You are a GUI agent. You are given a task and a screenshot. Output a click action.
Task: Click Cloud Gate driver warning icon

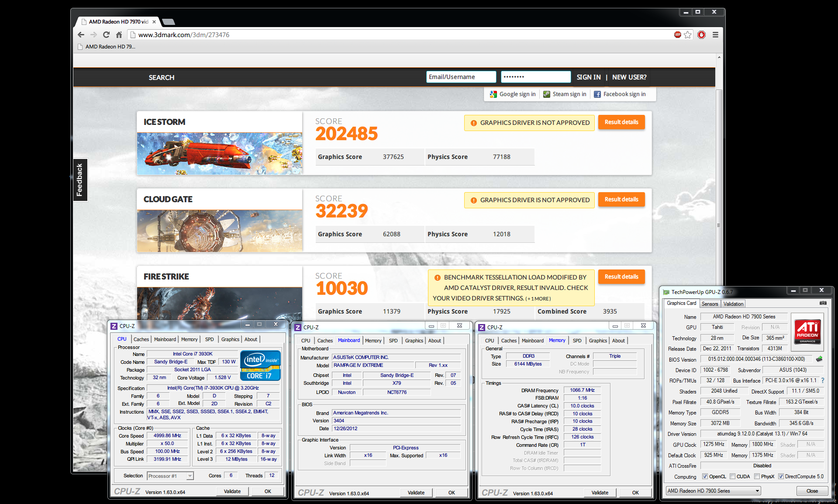(473, 200)
